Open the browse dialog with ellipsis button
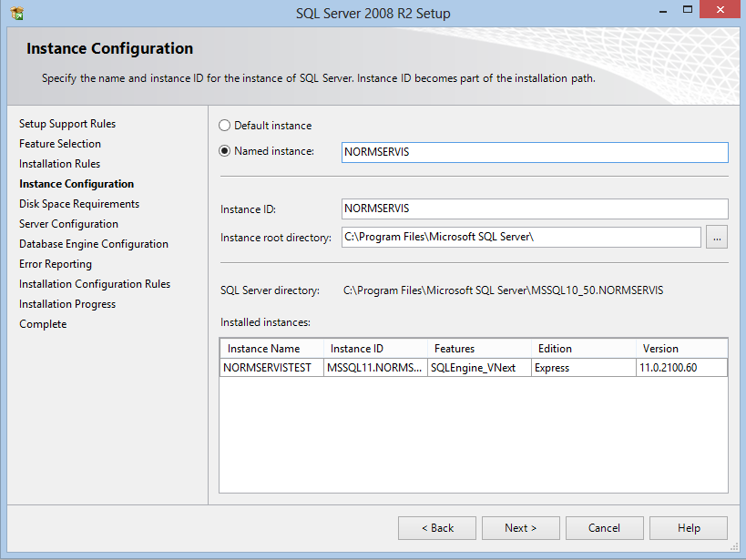Viewport: 746px width, 560px height. pyautogui.click(x=717, y=238)
